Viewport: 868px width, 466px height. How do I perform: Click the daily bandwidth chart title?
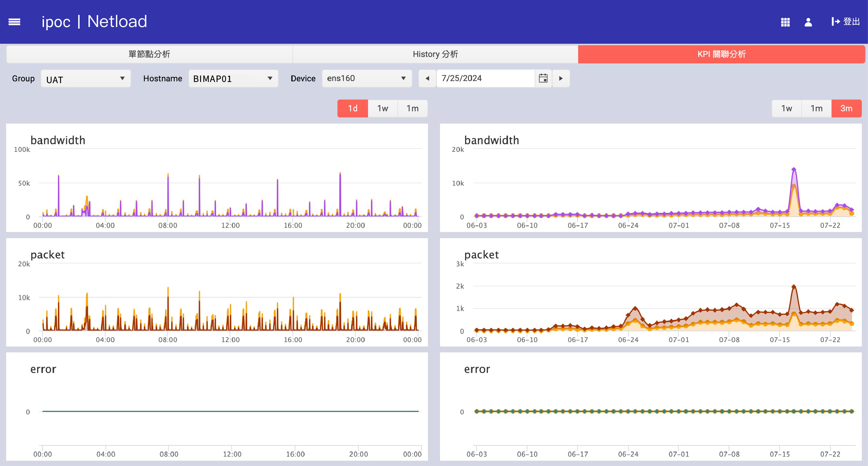tap(58, 140)
